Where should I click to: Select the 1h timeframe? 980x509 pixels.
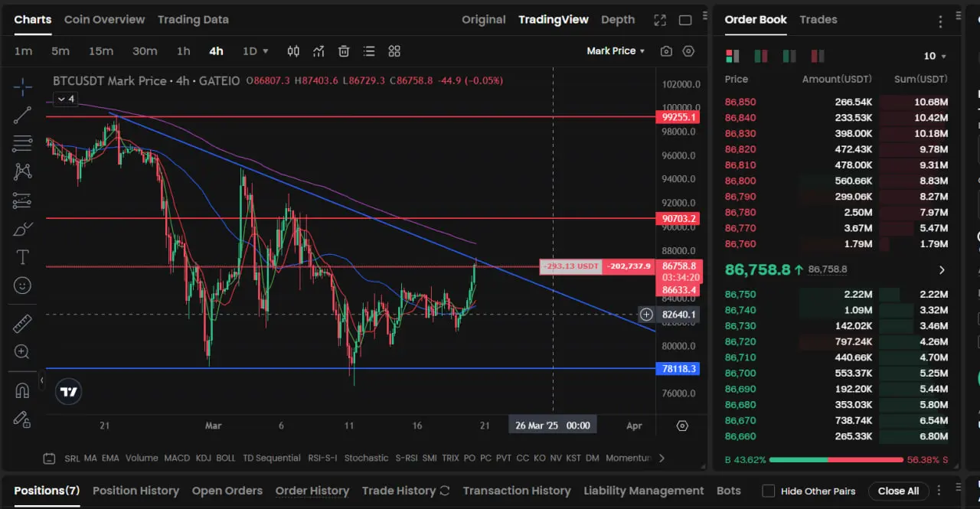click(183, 51)
